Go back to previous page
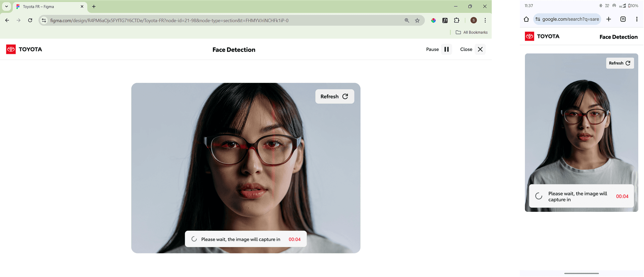The height and width of the screenshot is (277, 644). 7,20
